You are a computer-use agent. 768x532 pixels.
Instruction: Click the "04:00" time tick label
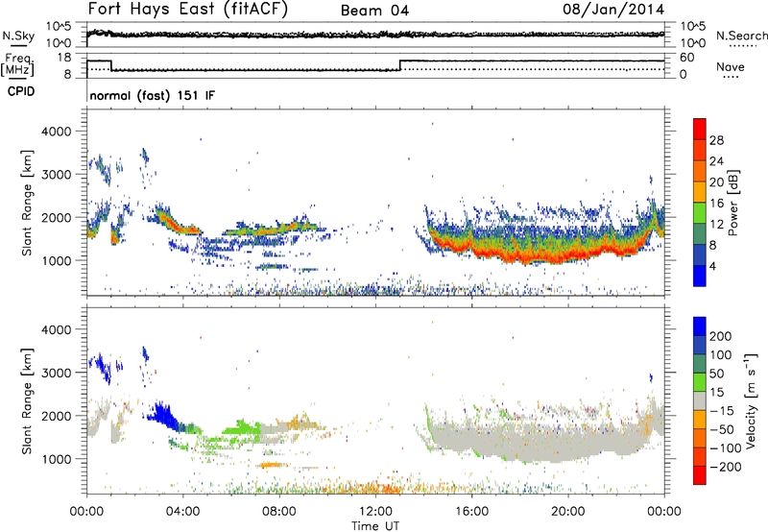182,512
